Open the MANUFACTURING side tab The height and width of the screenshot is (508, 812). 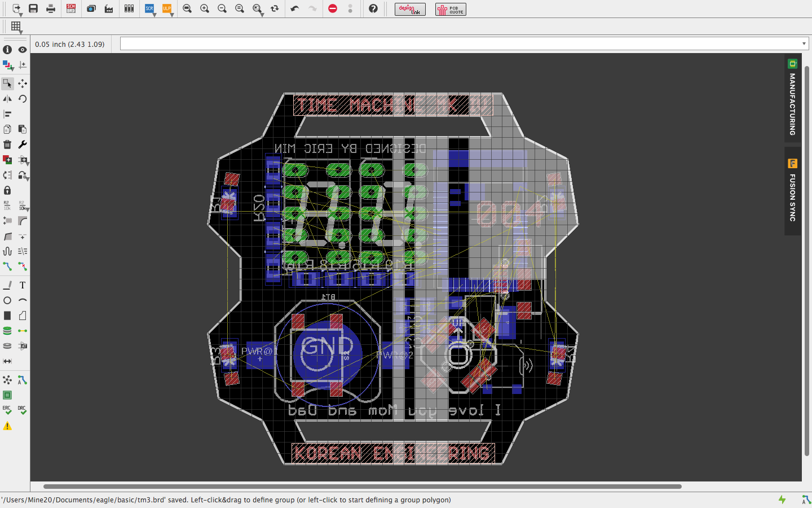click(792, 98)
